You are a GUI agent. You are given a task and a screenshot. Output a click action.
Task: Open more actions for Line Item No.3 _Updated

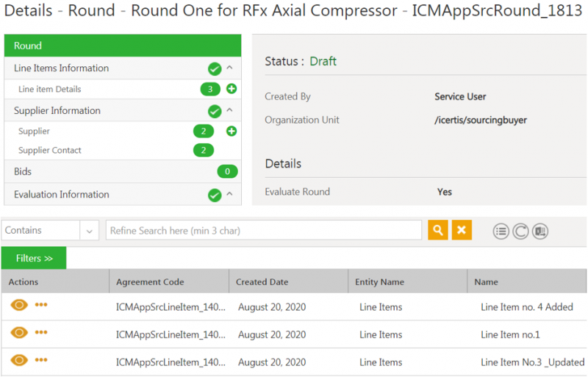(41, 360)
